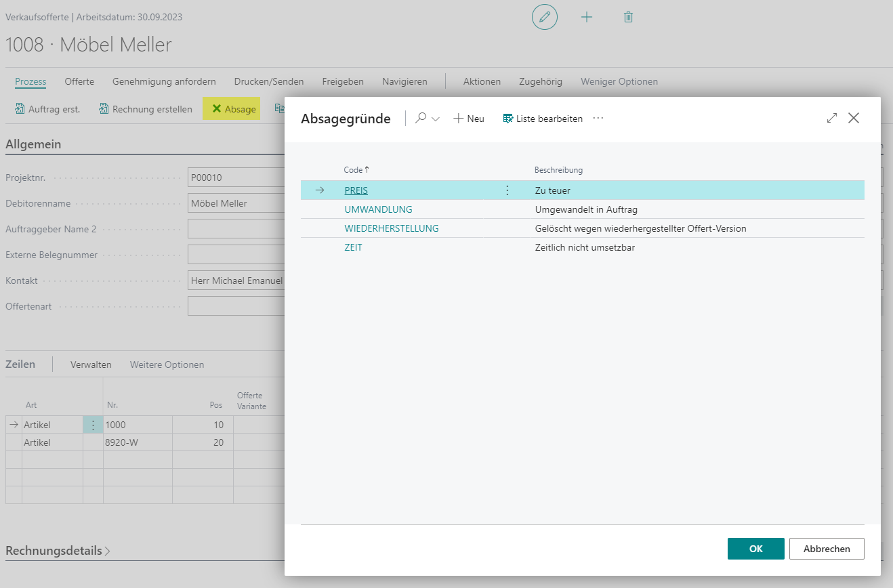This screenshot has width=893, height=588.
Task: Click the Offertenart field
Action: 236,306
